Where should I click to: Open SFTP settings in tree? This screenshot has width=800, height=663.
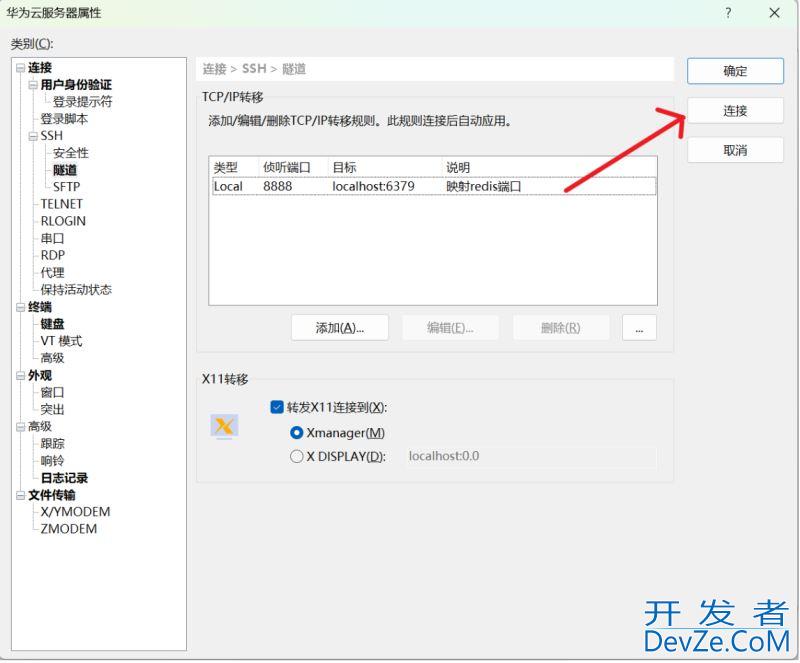[x=66, y=187]
